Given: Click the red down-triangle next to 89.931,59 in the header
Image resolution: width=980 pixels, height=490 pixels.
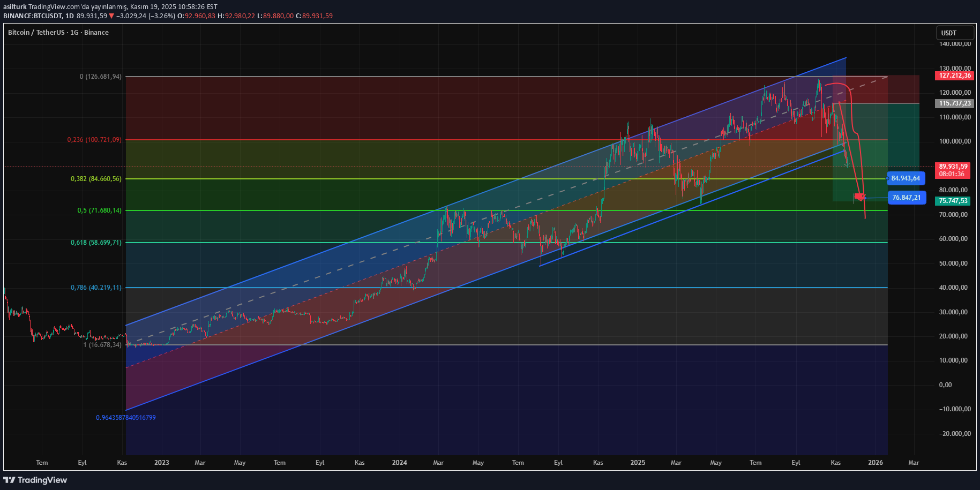Looking at the screenshot, I should pyautogui.click(x=111, y=16).
